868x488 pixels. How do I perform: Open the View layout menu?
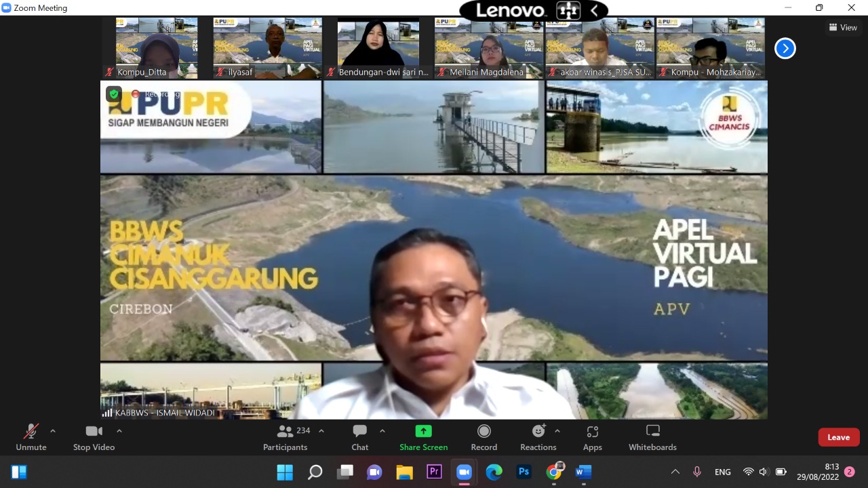[x=843, y=28]
